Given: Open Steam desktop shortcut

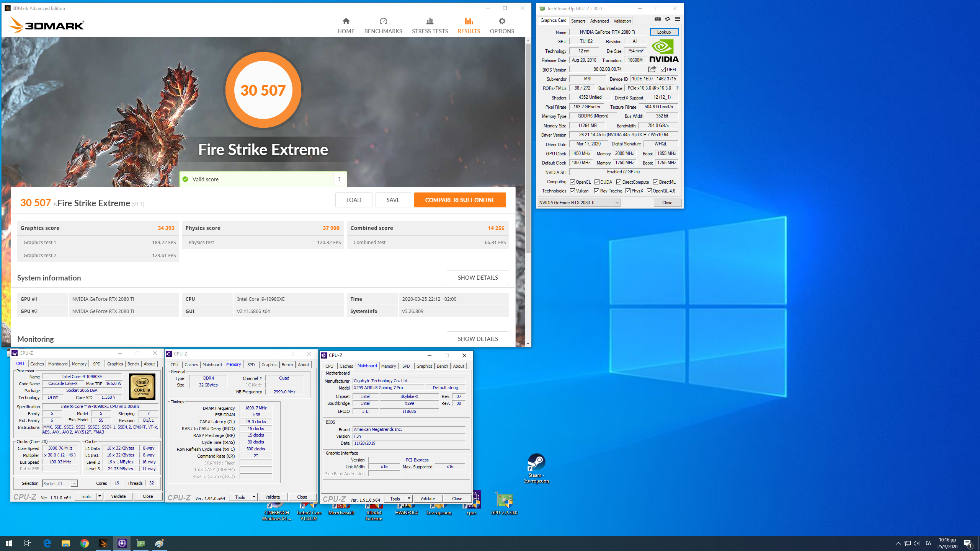Looking at the screenshot, I should point(536,468).
